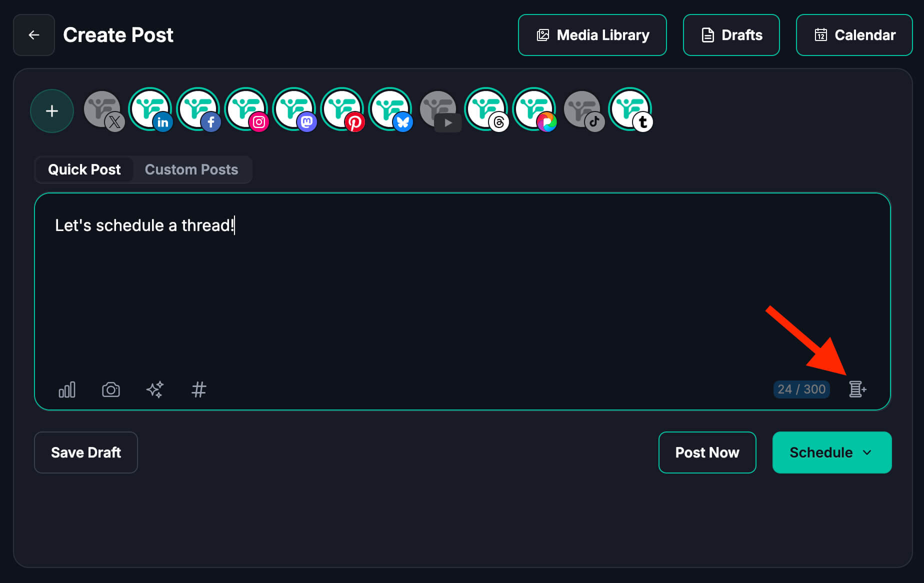Select the Quick Post tab
This screenshot has height=583, width=924.
pyautogui.click(x=84, y=169)
